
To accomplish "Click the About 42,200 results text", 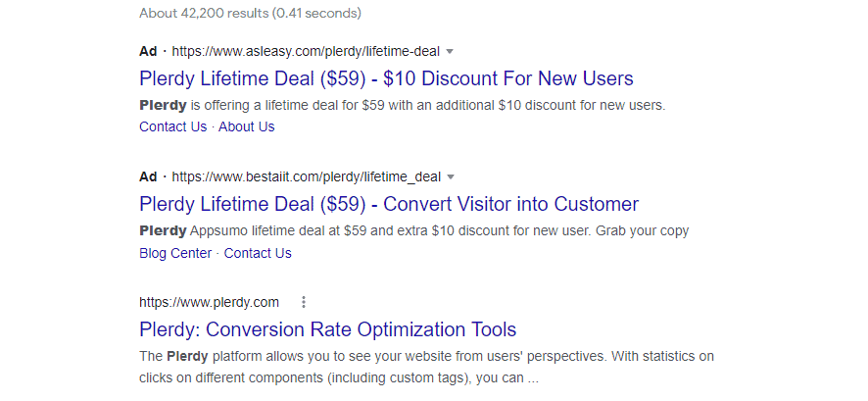I will tap(250, 13).
